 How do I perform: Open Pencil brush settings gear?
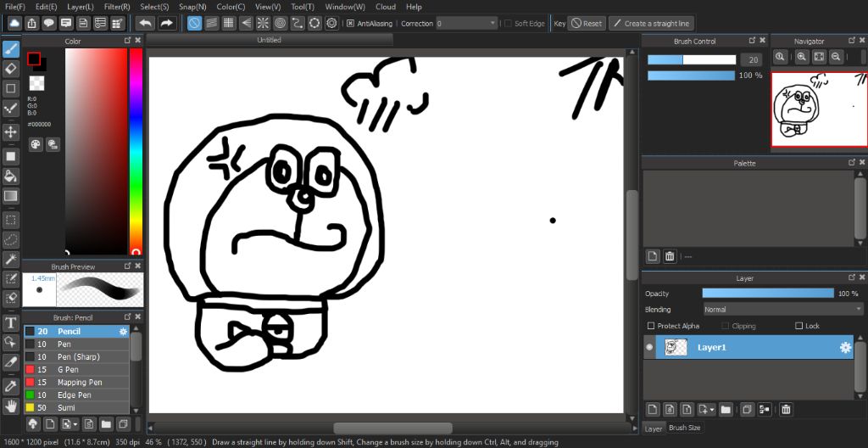(x=124, y=332)
